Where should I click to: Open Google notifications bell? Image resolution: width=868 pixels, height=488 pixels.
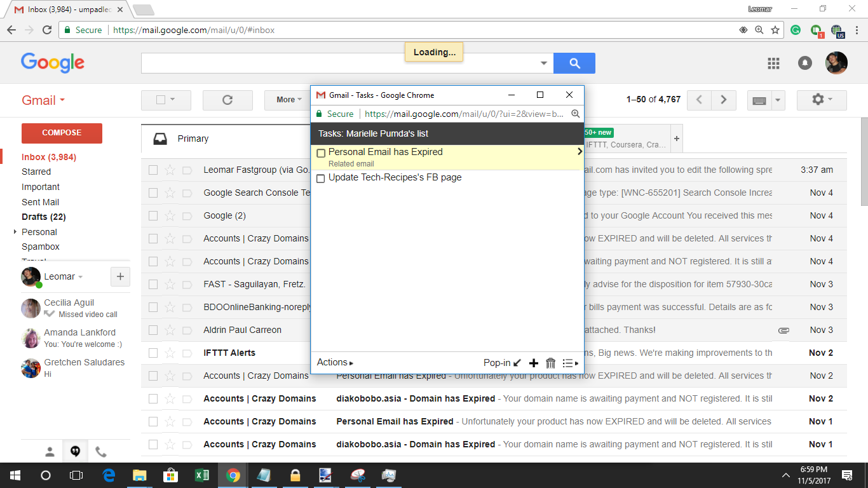pyautogui.click(x=805, y=63)
